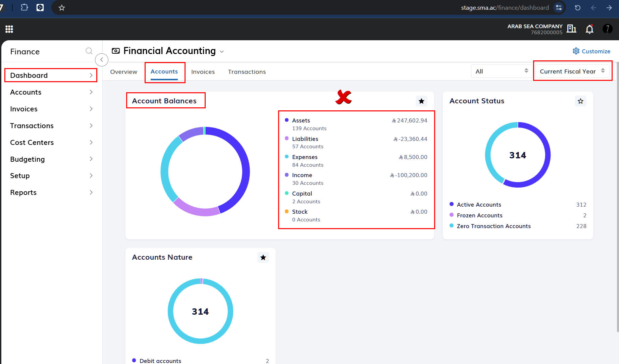Click the Finance sidebar heading

coord(25,52)
